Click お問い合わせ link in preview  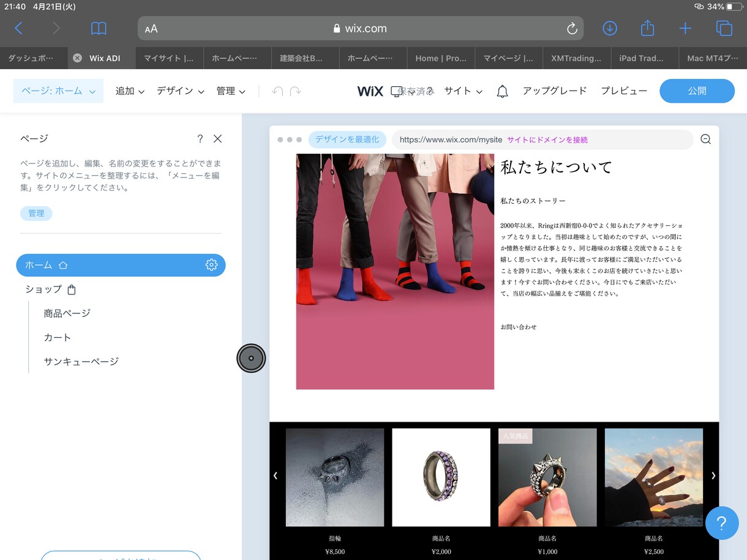519,327
